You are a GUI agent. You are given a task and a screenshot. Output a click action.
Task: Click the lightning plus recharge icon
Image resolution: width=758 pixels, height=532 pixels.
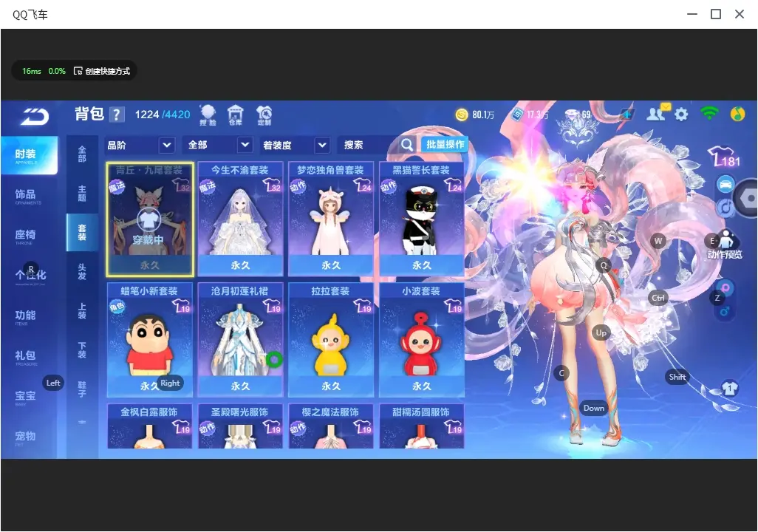click(627, 114)
